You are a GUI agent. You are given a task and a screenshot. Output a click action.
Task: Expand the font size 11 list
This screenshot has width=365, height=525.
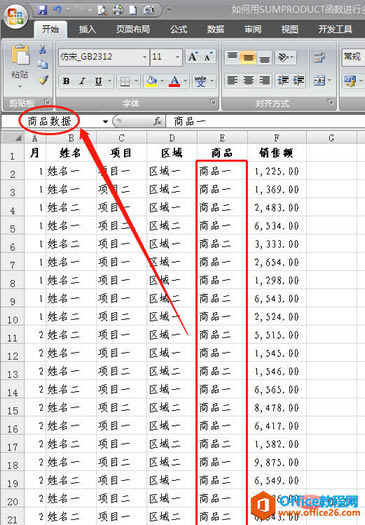[x=177, y=57]
